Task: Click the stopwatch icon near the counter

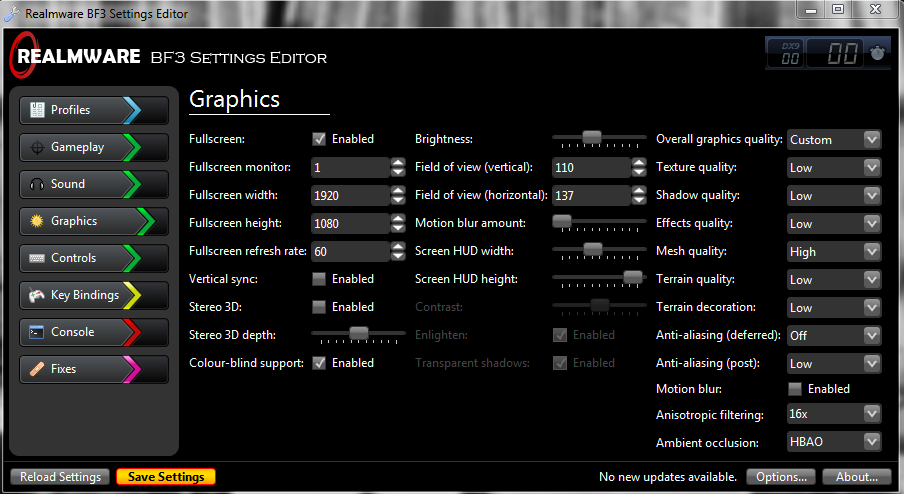Action: 877,53
